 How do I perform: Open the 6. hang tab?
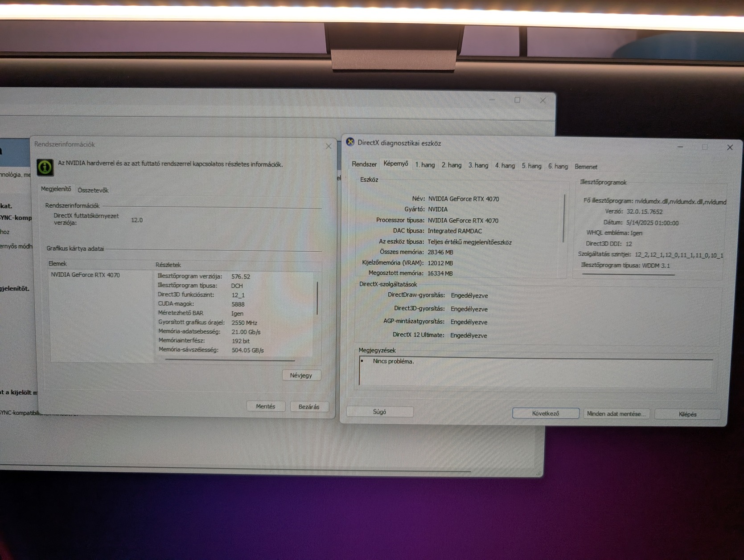click(x=558, y=166)
